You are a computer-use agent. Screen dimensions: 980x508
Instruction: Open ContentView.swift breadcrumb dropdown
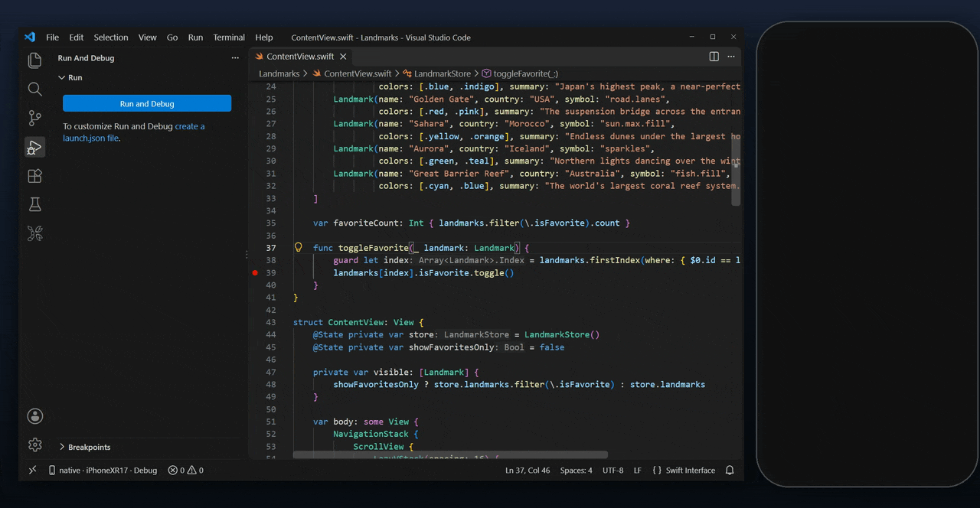point(358,73)
